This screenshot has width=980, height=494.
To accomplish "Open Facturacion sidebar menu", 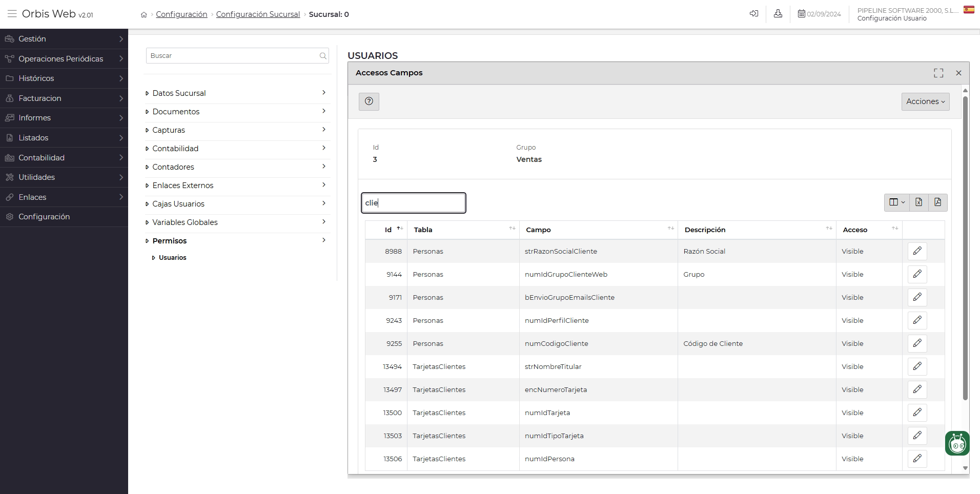I will tap(64, 98).
